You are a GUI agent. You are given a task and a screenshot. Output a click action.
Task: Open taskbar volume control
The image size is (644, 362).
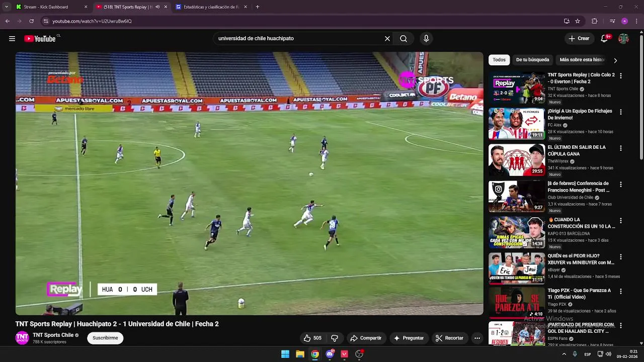608,354
